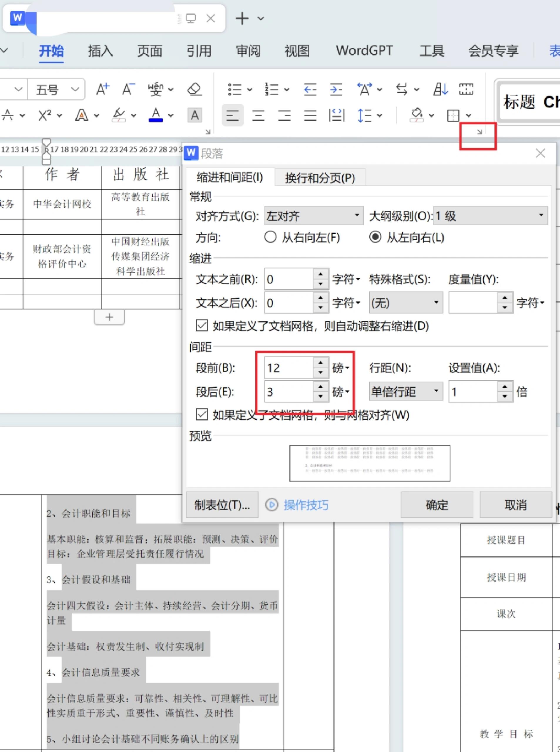Click the text effects A icon
560x752 pixels.
click(x=81, y=115)
